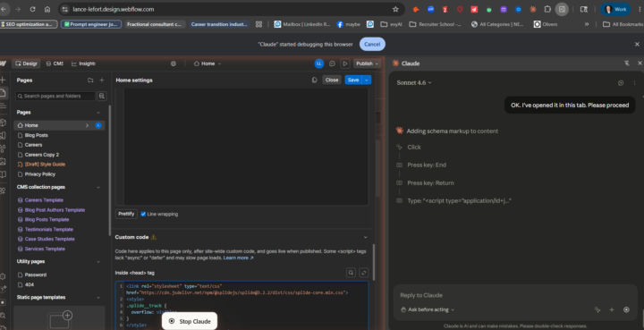Collapse the CMS collection pages section
644x330 pixels.
98,187
